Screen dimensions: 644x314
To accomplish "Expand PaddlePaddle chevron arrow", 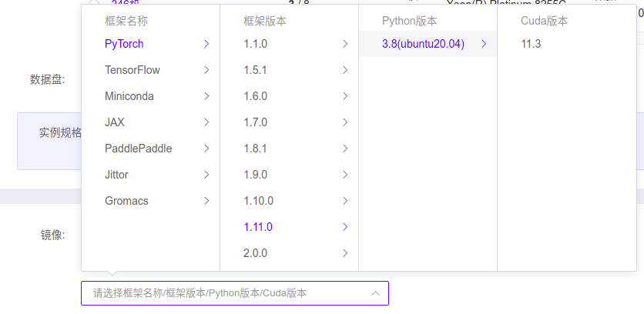I will (x=206, y=149).
